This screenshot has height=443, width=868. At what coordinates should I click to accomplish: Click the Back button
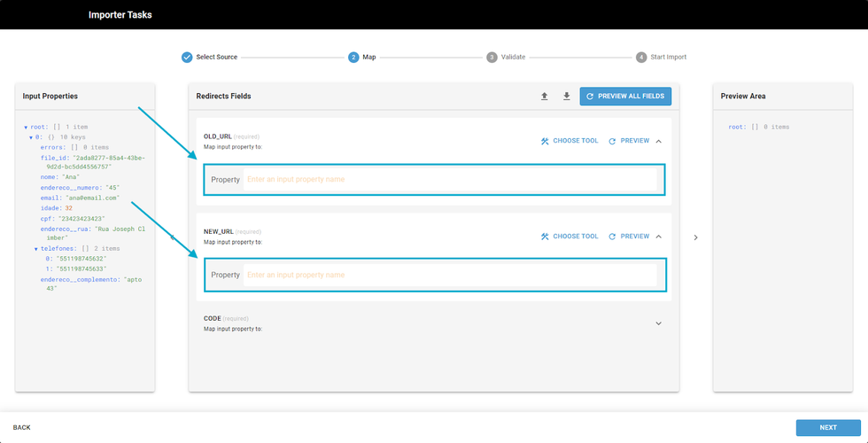tap(21, 428)
